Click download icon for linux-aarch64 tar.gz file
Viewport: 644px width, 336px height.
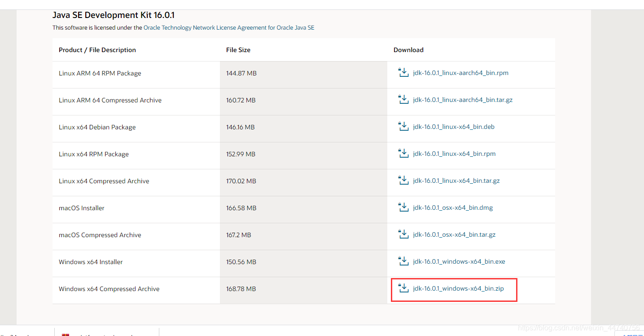(403, 99)
